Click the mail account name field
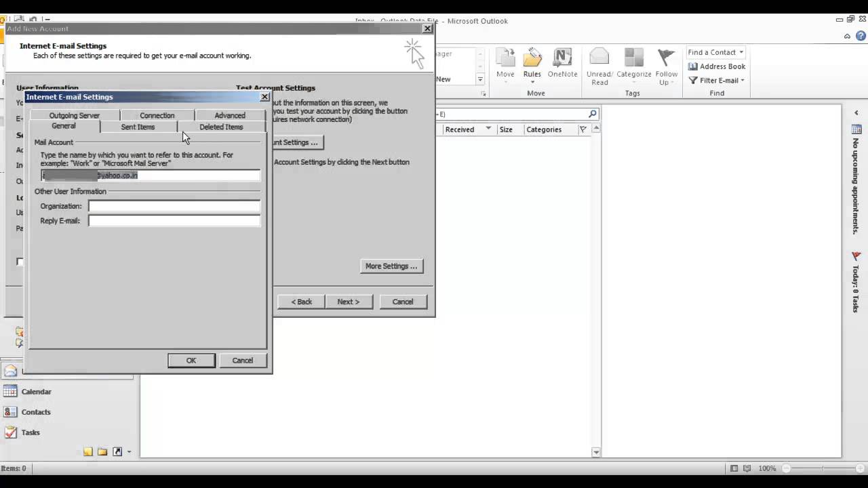 coord(151,176)
